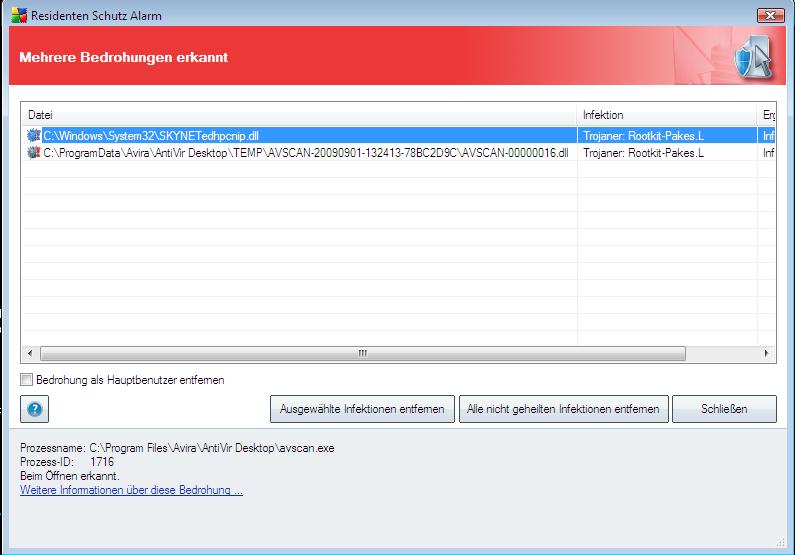Close the Residenten Schutz Alarm window

pos(770,15)
